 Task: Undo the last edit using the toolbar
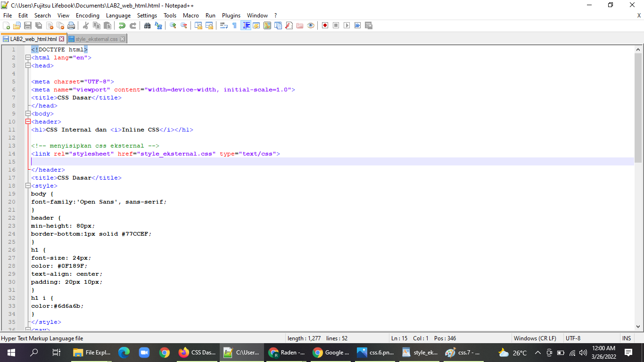122,25
